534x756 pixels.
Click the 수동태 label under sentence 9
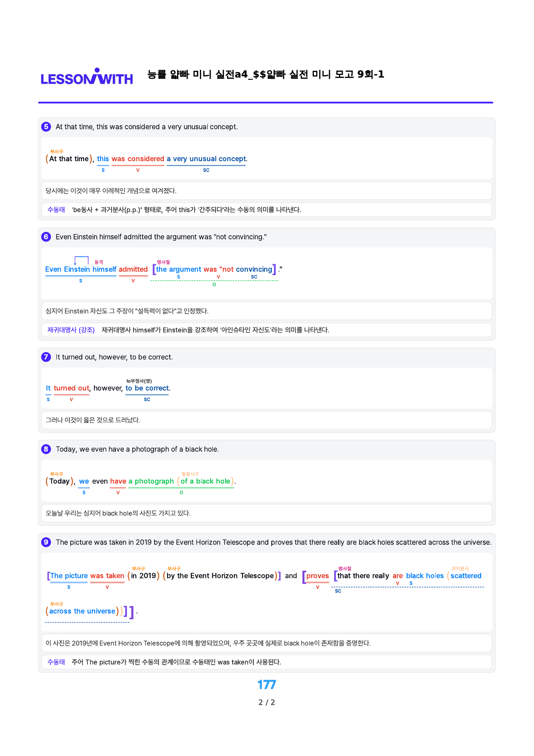point(56,662)
